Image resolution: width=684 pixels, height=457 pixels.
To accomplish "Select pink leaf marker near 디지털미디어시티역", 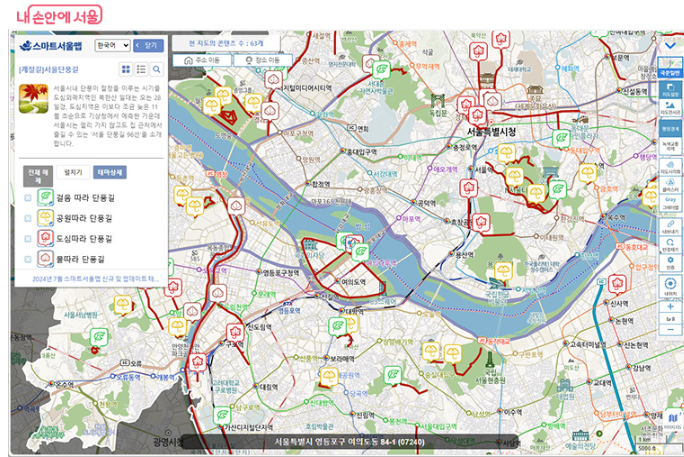I will point(274,81).
